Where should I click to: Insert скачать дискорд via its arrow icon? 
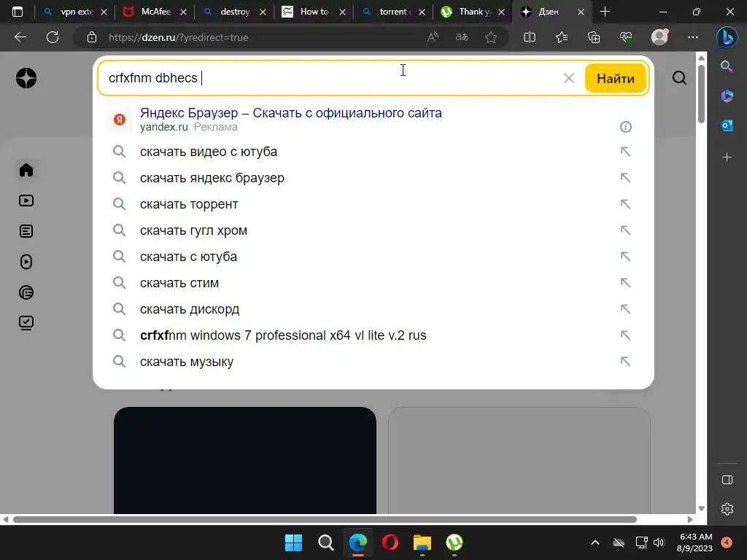point(625,309)
